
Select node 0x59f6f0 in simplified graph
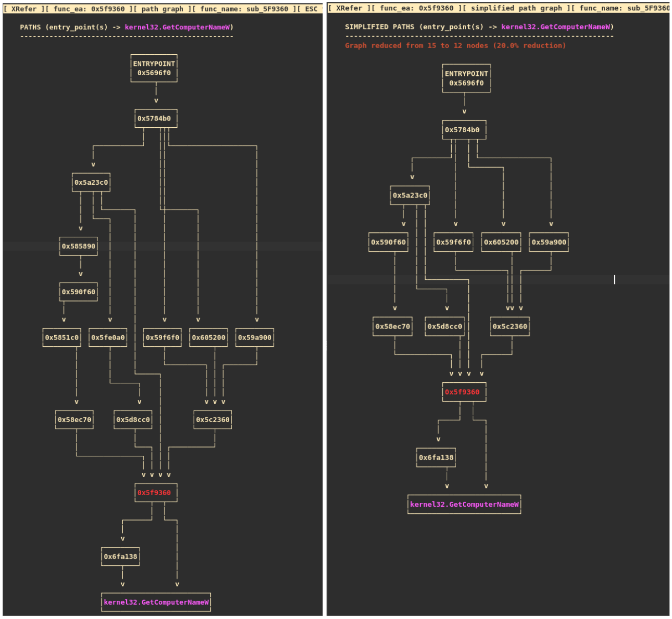453,242
